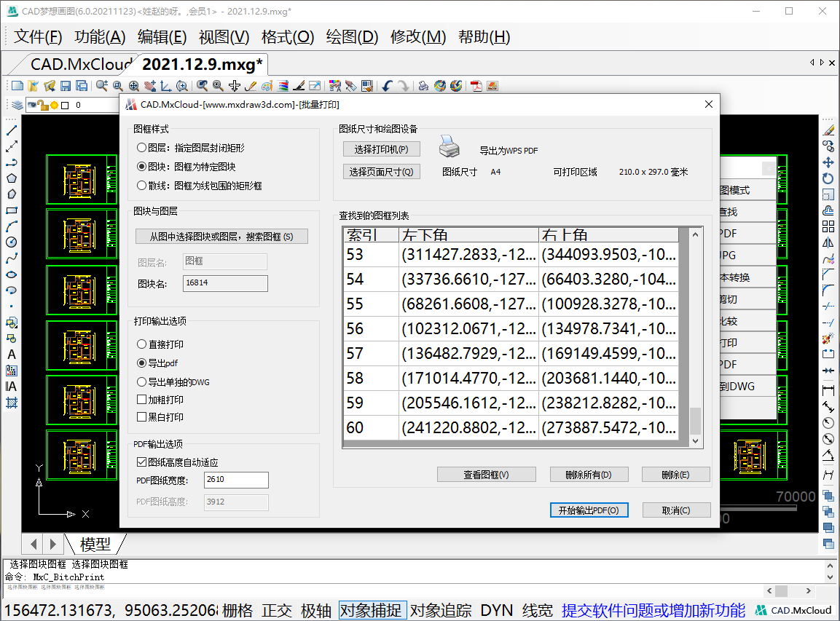Click 开始输出PDF(O) button
Image resolution: width=840 pixels, height=621 pixels.
point(589,510)
